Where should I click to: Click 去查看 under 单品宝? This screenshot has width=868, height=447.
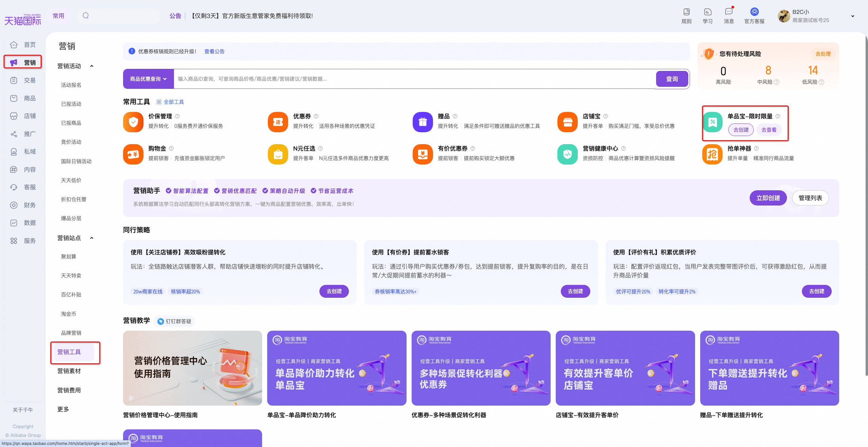[769, 130]
